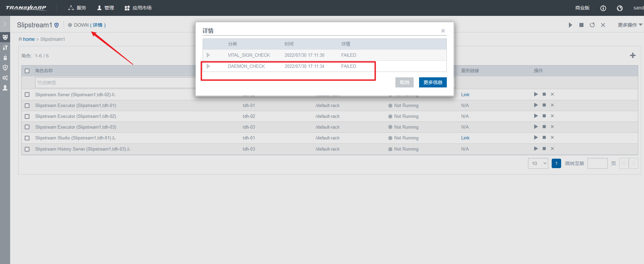
Task: Delete the Slipstream1 service with X
Action: pyautogui.click(x=603, y=25)
